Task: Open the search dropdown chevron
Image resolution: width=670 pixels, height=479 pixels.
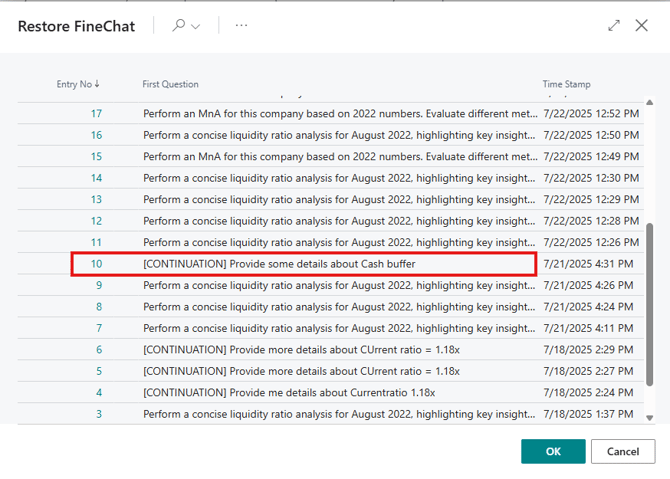Action: pos(195,26)
